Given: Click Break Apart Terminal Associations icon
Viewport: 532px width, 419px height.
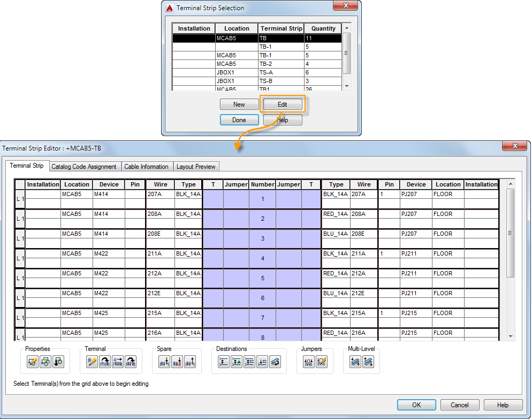Looking at the screenshot, I should (x=368, y=362).
